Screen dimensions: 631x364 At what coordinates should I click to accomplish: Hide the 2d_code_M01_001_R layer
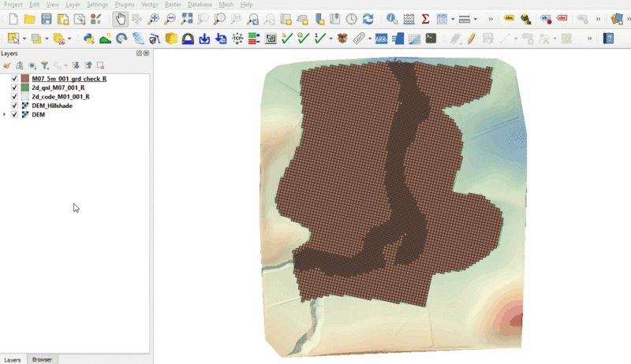pyautogui.click(x=14, y=97)
